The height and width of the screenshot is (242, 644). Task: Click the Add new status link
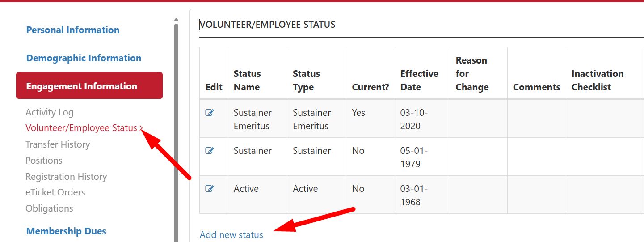232,234
